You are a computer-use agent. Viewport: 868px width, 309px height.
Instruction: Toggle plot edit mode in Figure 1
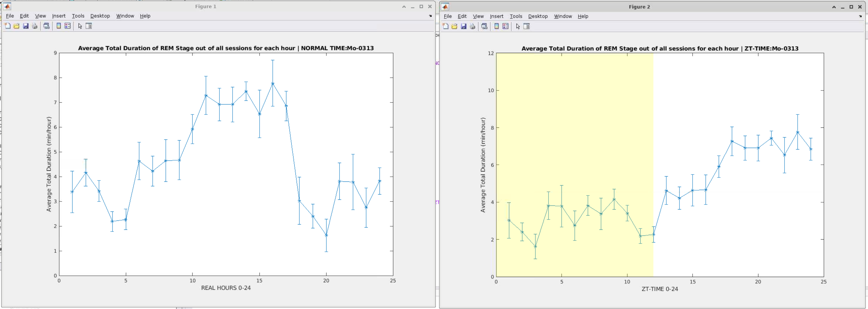coord(80,26)
